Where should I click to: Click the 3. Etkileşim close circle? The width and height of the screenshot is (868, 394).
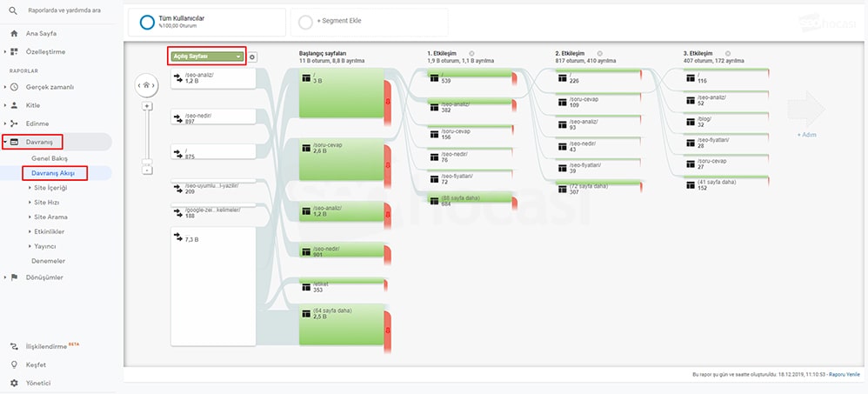pyautogui.click(x=729, y=53)
